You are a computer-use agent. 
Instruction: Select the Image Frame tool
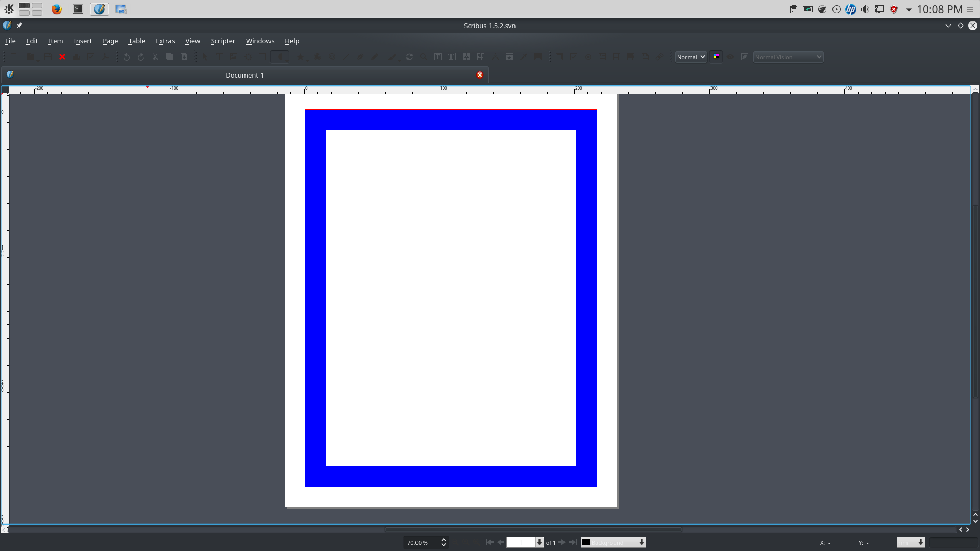click(x=234, y=57)
